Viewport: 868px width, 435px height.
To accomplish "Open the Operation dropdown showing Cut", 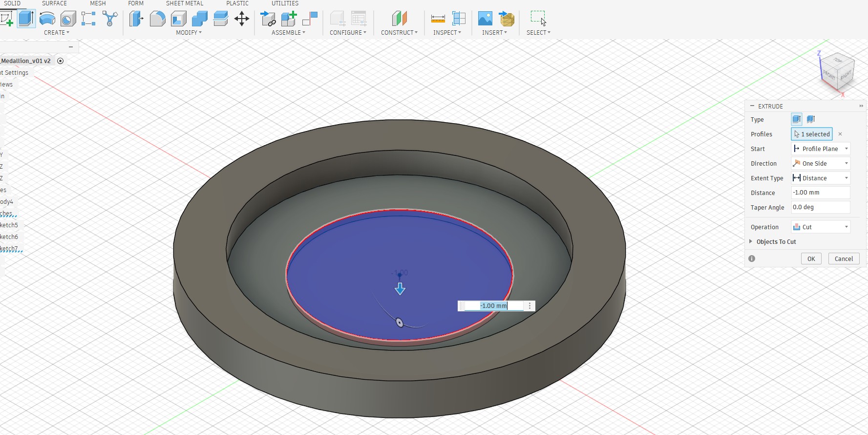I will click(821, 227).
